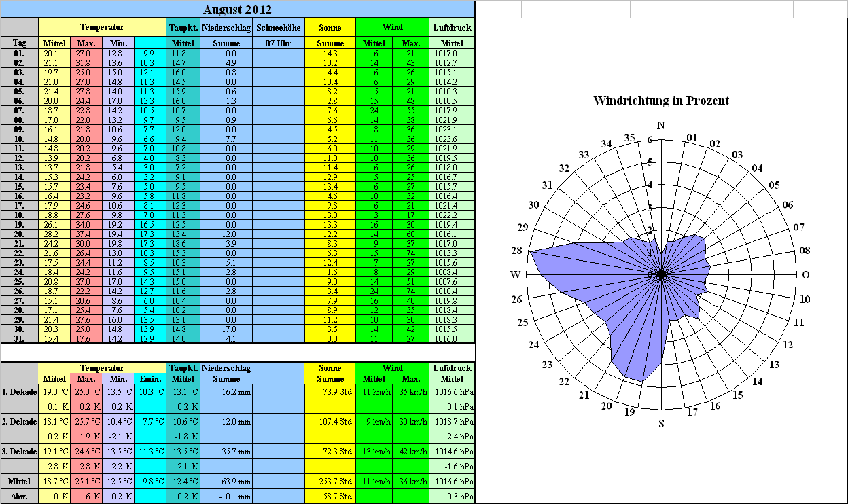Select the '-10.1 mm' precipitation deviation

coord(226,496)
